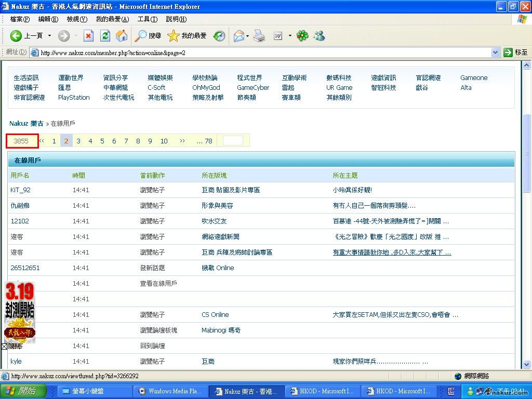Open the GameCyber forum category
This screenshot has width=532, height=399.
253,87
